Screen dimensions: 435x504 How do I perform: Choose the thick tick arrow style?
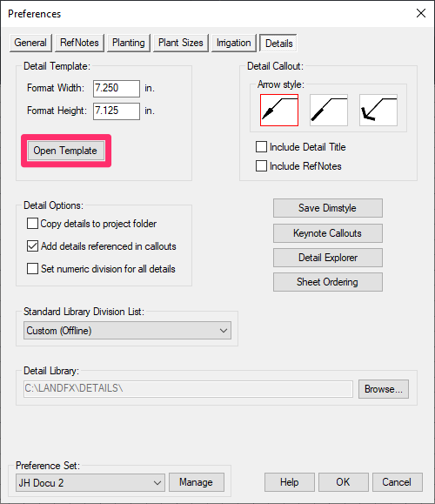[329, 110]
